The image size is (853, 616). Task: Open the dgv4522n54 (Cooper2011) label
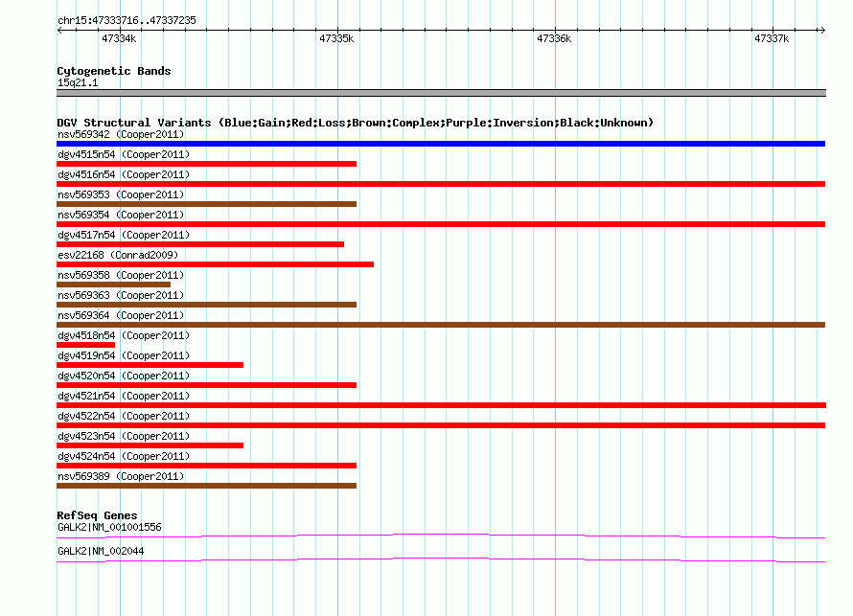click(x=124, y=416)
